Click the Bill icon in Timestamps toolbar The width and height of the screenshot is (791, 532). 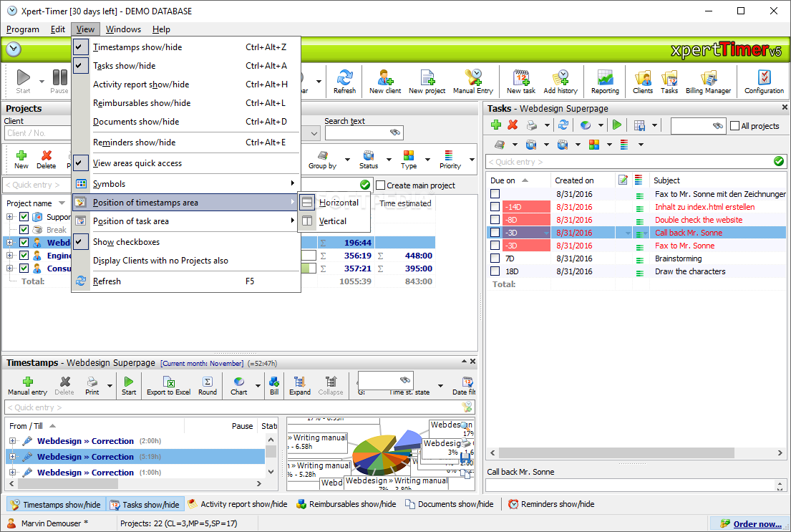(274, 386)
